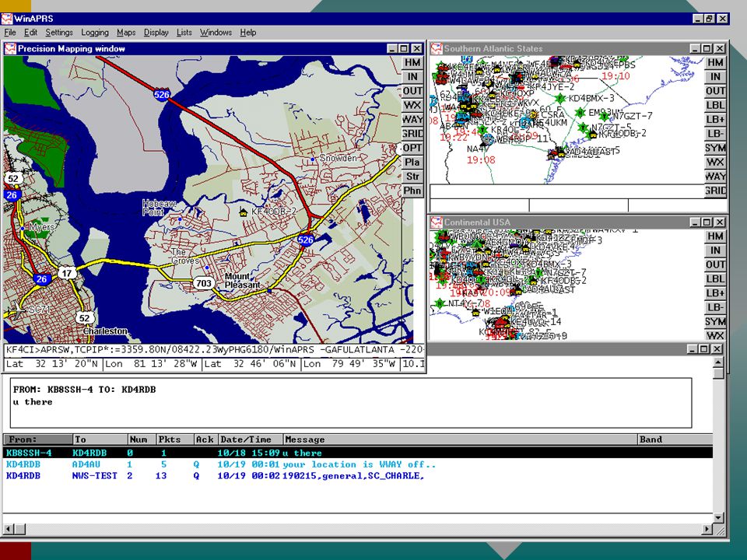Open the Logging menu

(x=95, y=33)
